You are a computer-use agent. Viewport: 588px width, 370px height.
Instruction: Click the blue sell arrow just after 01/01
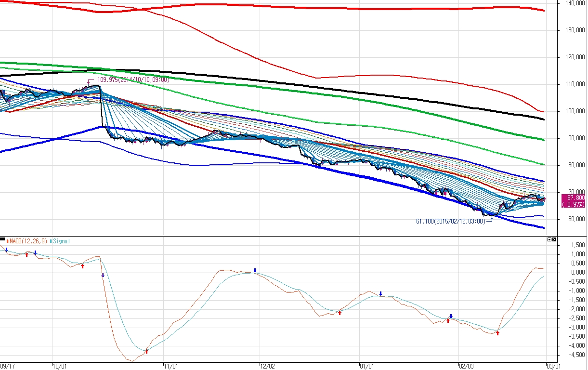pyautogui.click(x=380, y=293)
